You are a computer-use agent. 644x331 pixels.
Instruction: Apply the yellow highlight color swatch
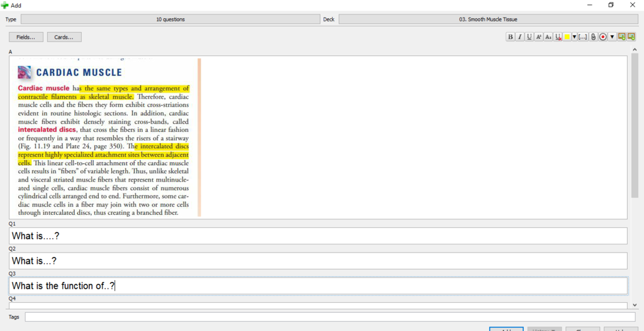coord(567,37)
